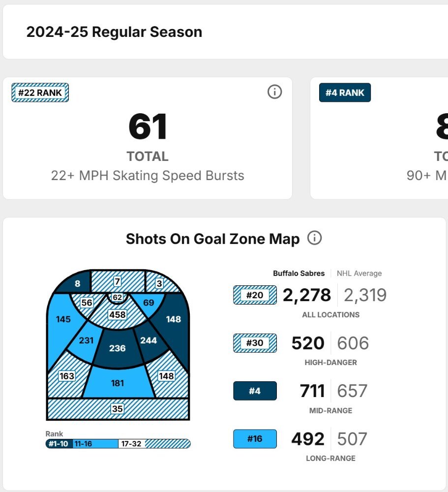This screenshot has width=448, height=492.
Task: Click the 231 shots zone
Action: [86, 340]
